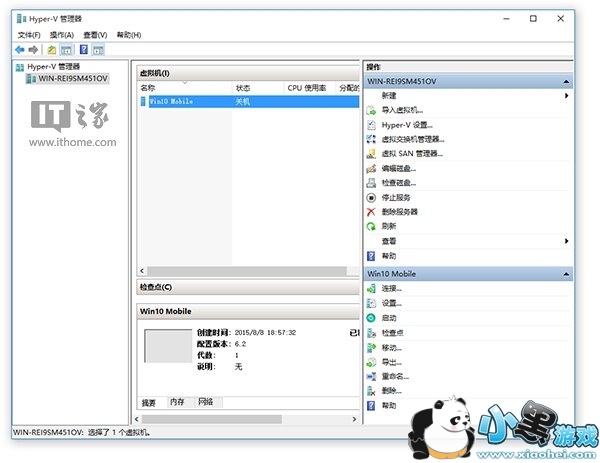Click the 检查点 checkpoint icon
600x463 pixels.
click(371, 333)
